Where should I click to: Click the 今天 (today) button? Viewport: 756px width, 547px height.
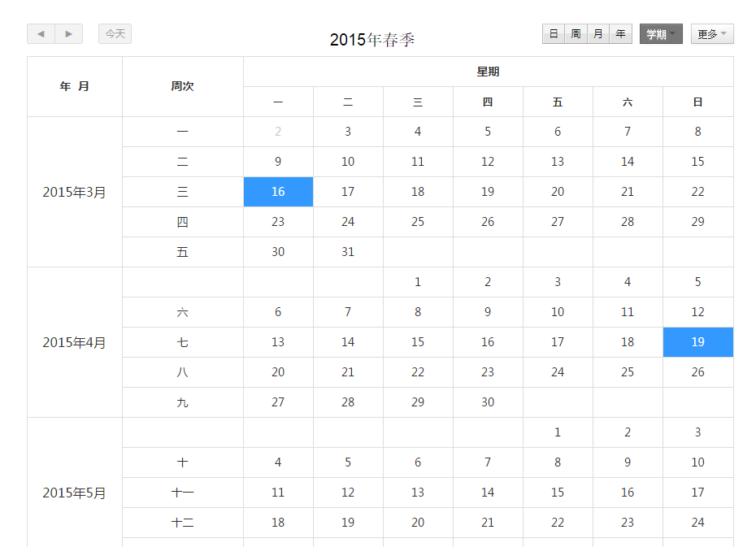(115, 34)
